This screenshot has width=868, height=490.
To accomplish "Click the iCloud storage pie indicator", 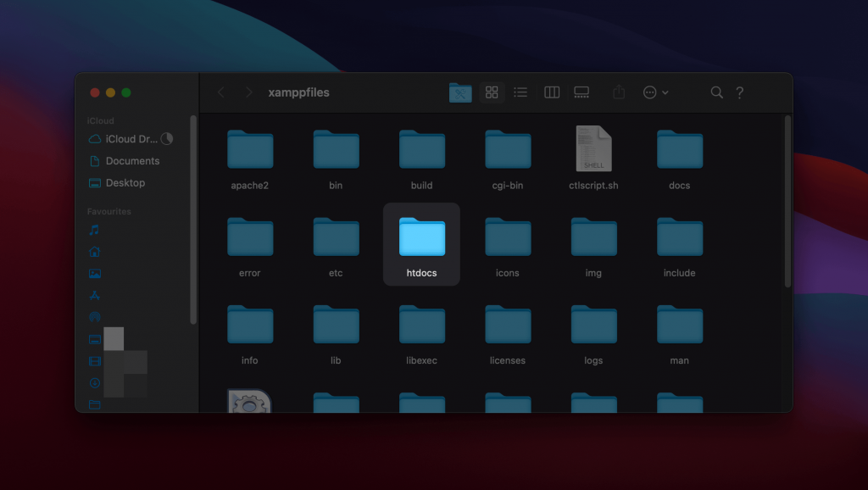I will coord(167,139).
